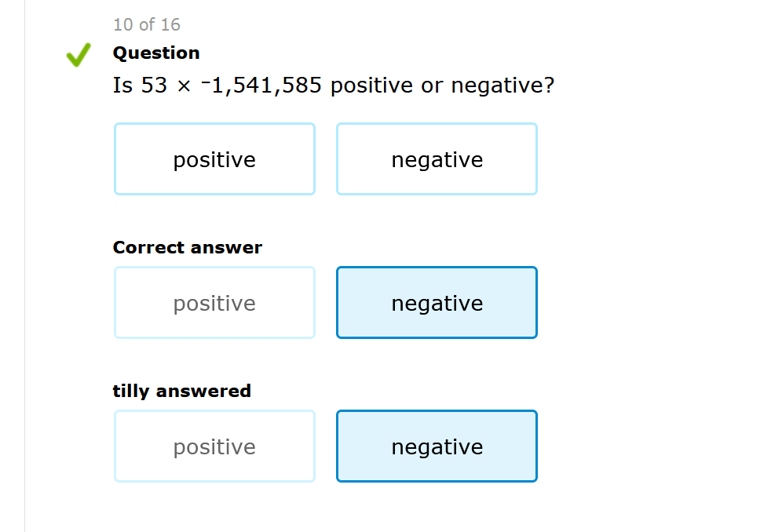Click the 'Correct answer' heading
This screenshot has width=782, height=532.
[188, 248]
